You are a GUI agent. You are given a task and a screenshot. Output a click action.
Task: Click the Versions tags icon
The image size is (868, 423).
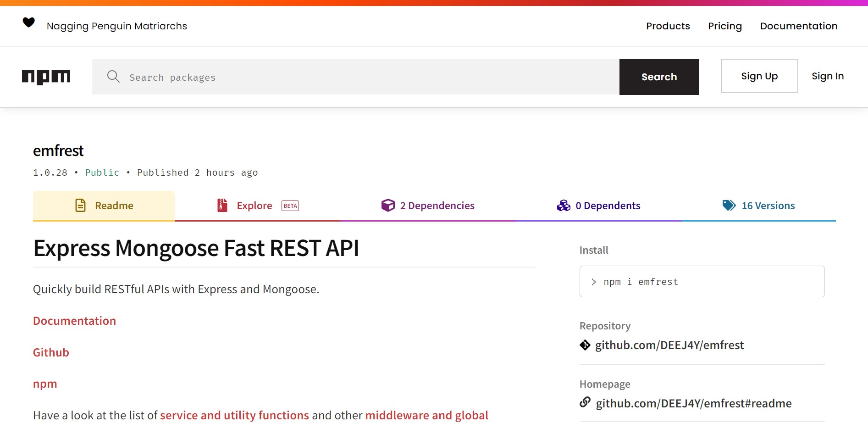pos(729,205)
